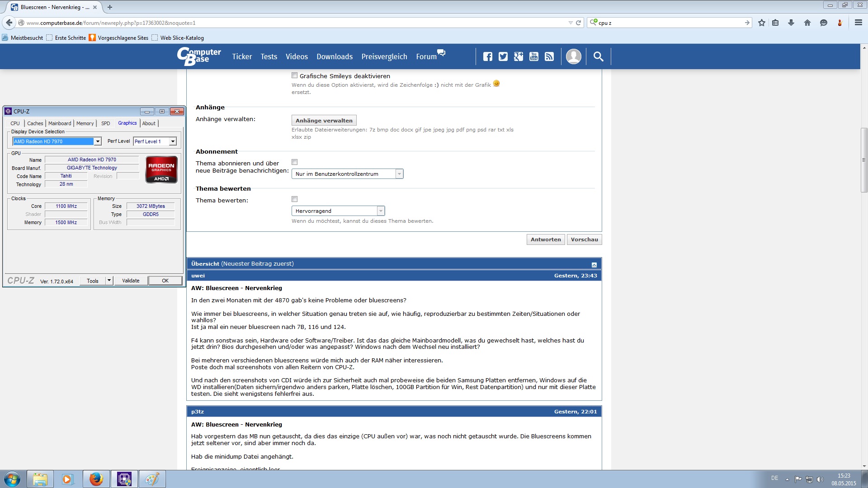Switch to the Mainboard tab in CPU-Z

tap(60, 123)
